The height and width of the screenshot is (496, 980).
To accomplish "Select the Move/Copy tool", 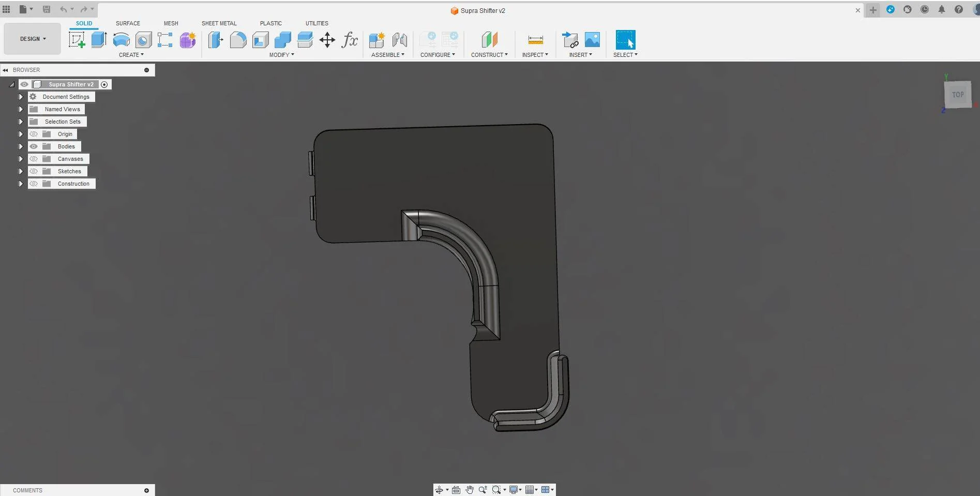I will [x=327, y=40].
